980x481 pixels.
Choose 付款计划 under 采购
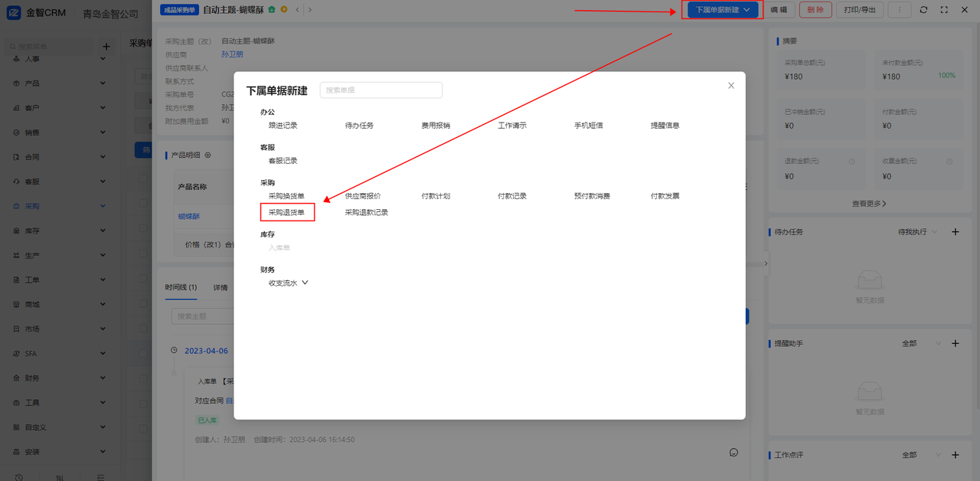(x=436, y=196)
